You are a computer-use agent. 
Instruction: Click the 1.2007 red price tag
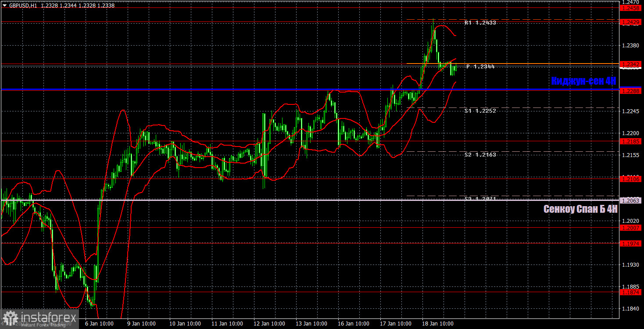pyautogui.click(x=630, y=228)
